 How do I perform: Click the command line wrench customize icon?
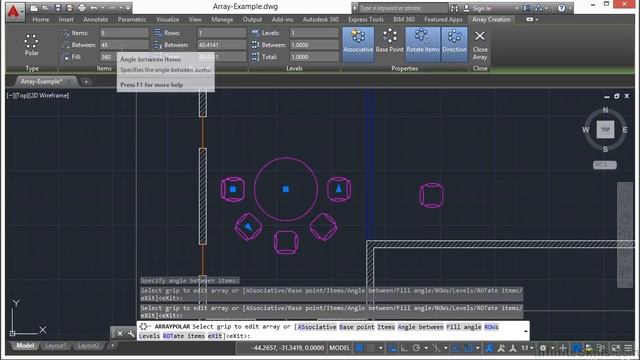[131, 333]
